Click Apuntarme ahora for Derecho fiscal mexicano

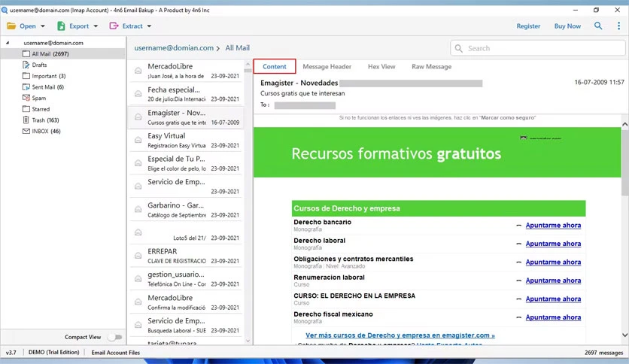(553, 317)
